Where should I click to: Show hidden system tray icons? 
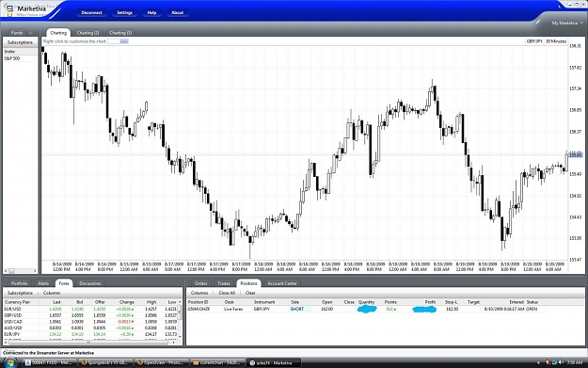pos(538,362)
